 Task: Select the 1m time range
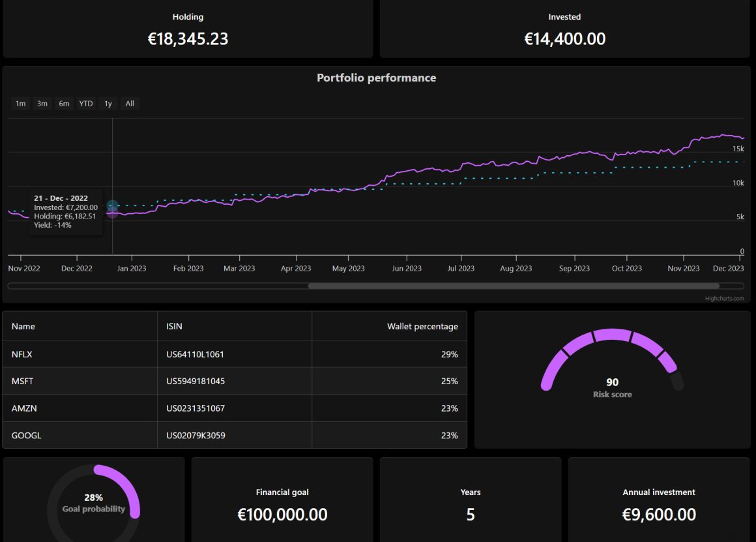tap(20, 103)
